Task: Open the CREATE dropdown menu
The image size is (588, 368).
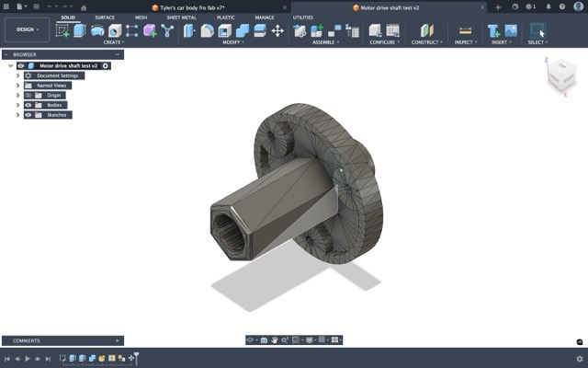Action: (x=114, y=42)
